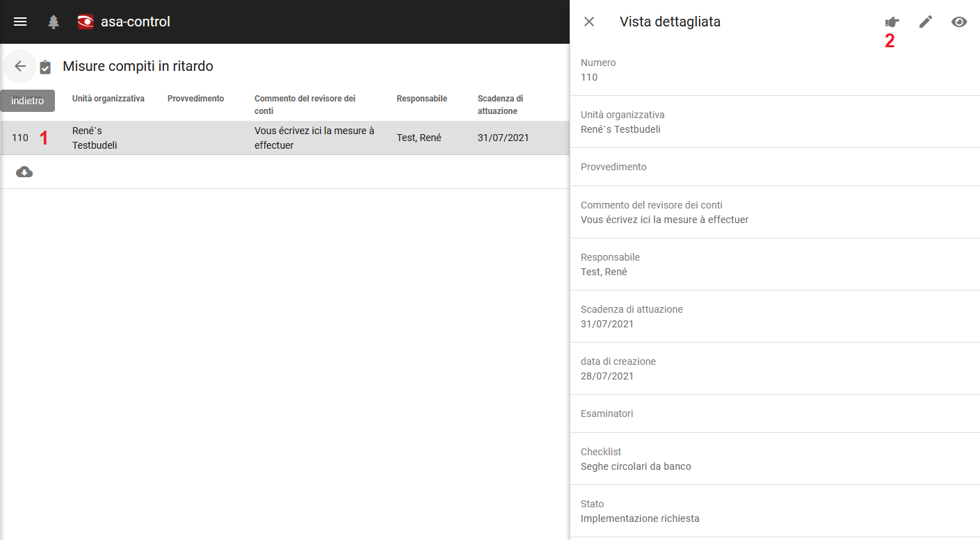Viewport: 980px width, 540px height.
Task: Open the hamburger navigation menu
Action: click(x=20, y=22)
